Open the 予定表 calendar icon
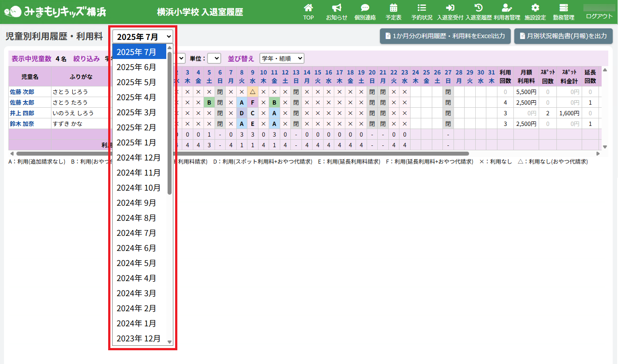This screenshot has height=364, width=618. click(393, 12)
